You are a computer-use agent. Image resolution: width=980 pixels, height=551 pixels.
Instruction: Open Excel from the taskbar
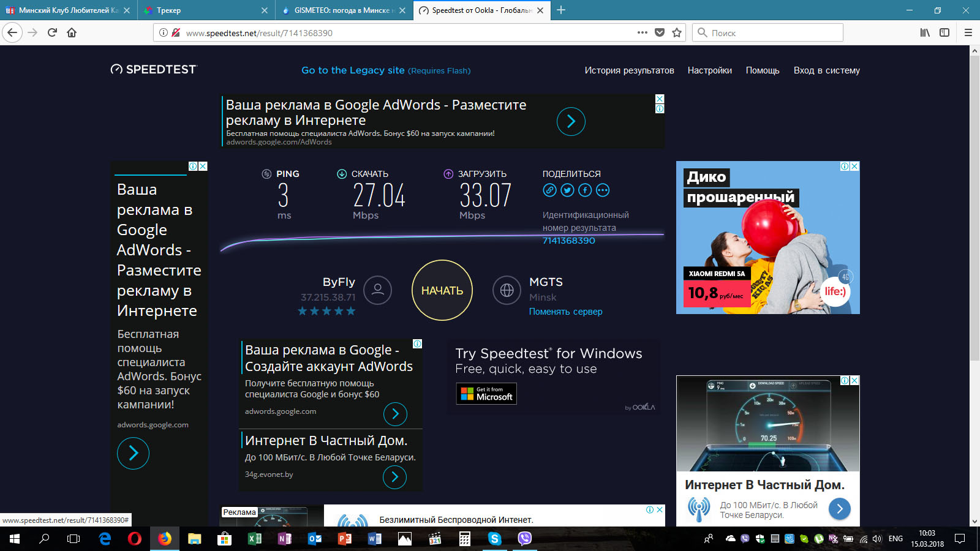(255, 539)
